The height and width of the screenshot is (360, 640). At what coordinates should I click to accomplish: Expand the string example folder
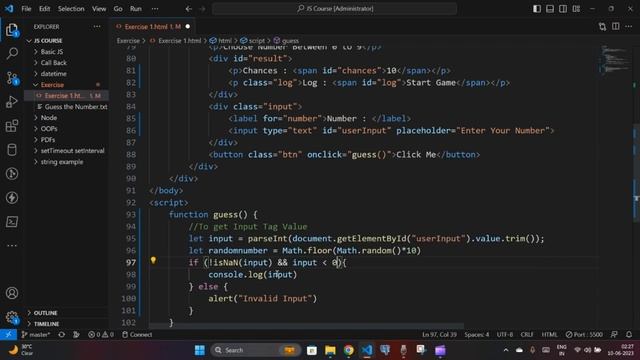coord(62,162)
